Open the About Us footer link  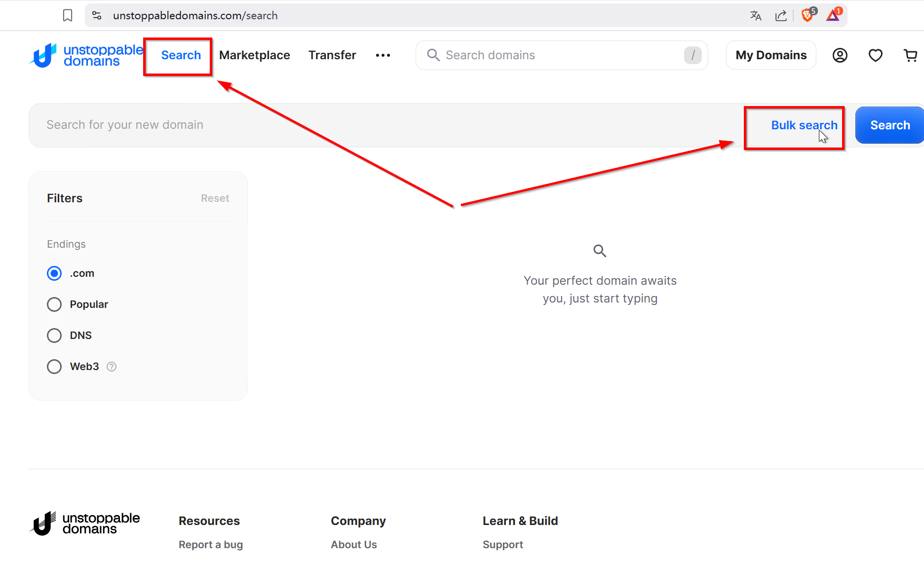tap(354, 545)
